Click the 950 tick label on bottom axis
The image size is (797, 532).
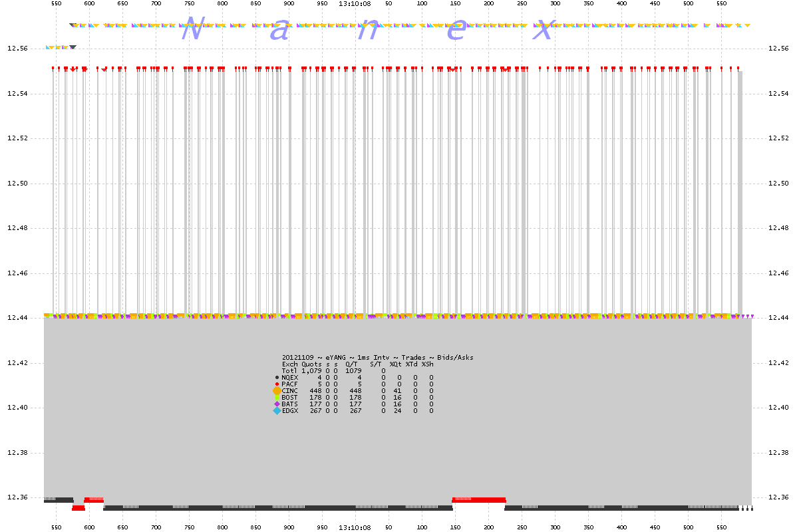point(322,527)
